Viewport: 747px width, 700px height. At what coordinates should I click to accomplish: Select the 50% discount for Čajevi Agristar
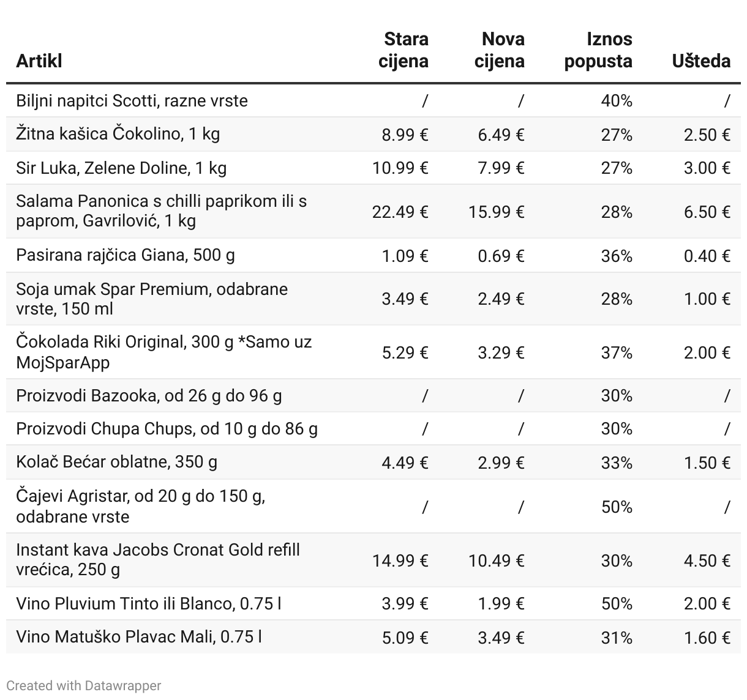[x=617, y=507]
